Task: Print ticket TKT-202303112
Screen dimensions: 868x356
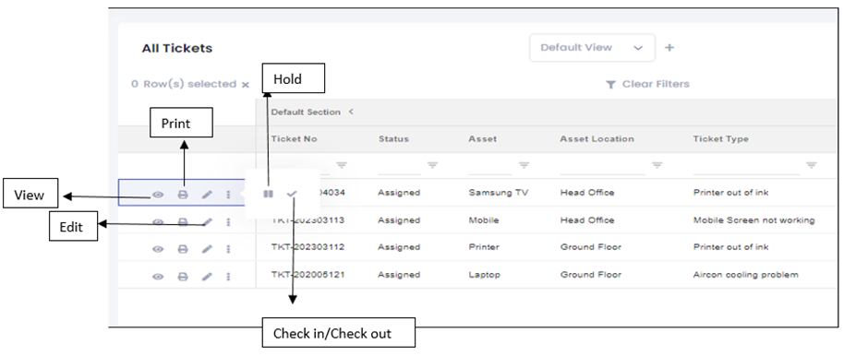Action: click(182, 249)
